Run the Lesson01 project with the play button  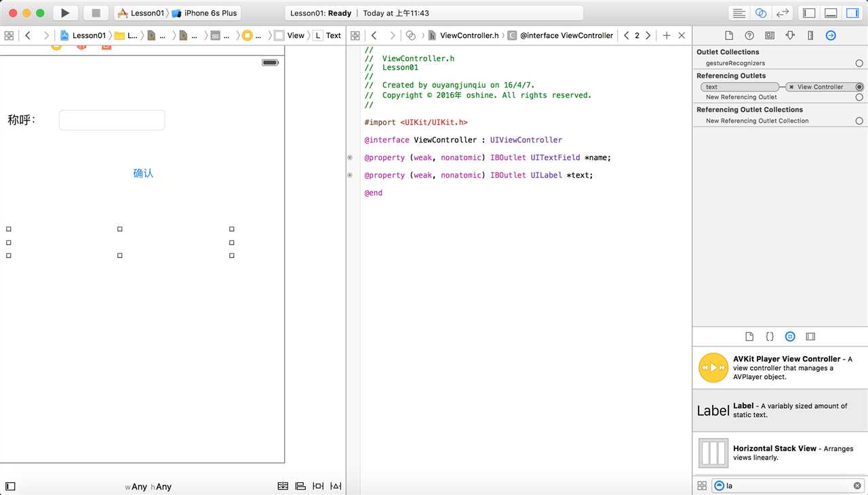point(65,13)
